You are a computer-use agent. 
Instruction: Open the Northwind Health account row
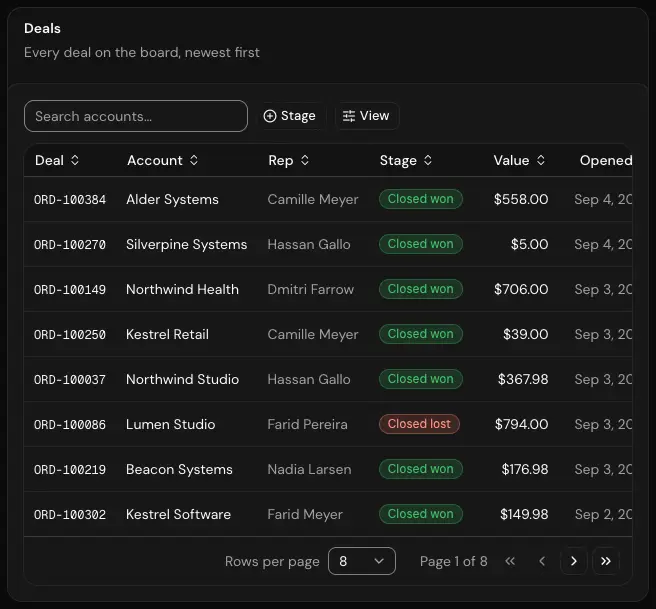tap(328, 289)
